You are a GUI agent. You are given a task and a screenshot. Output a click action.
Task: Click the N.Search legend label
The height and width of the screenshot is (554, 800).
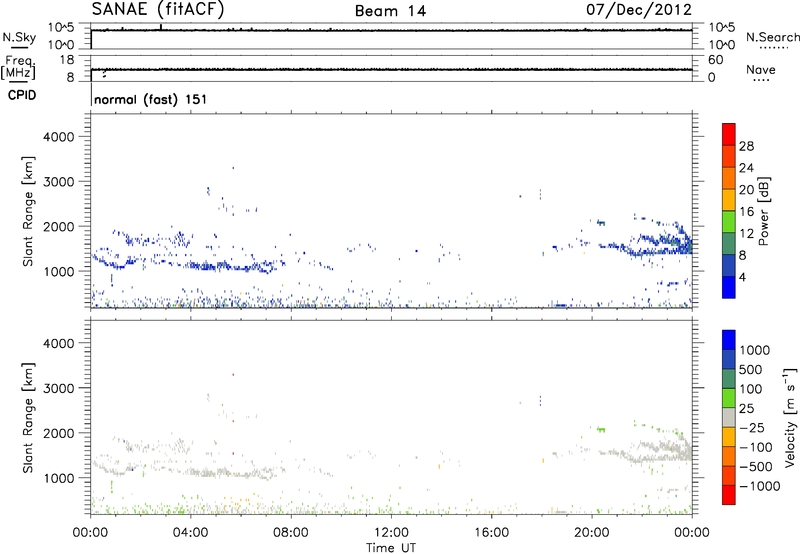772,37
